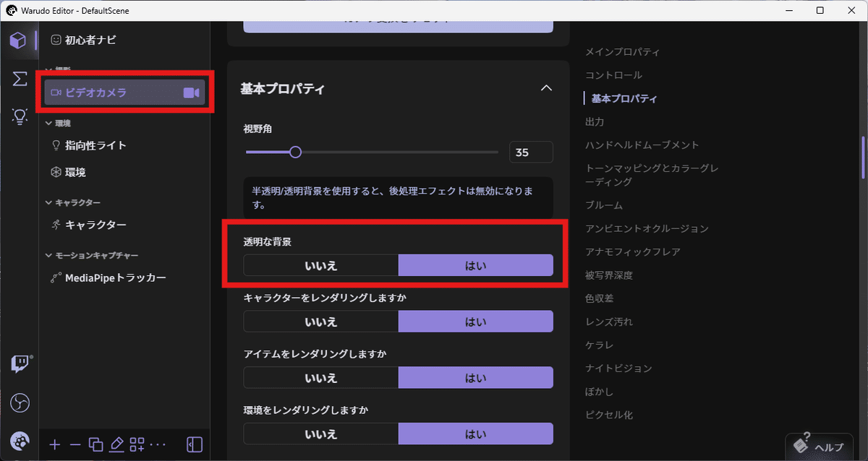Jump to ピクセル化 section
This screenshot has height=461, width=868.
pyautogui.click(x=609, y=415)
